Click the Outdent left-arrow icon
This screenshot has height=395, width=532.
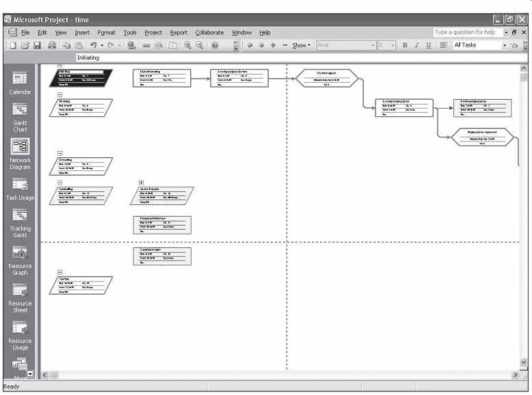tap(250, 45)
